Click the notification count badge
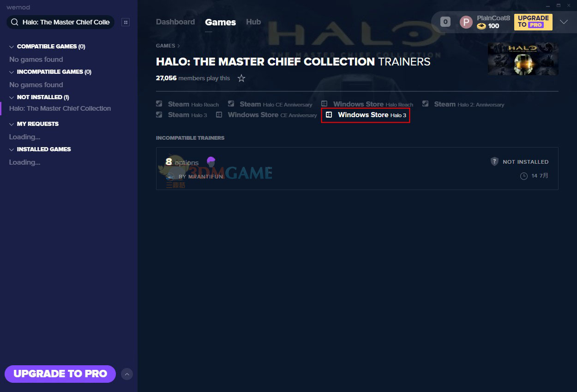The height and width of the screenshot is (392, 577). (x=445, y=22)
